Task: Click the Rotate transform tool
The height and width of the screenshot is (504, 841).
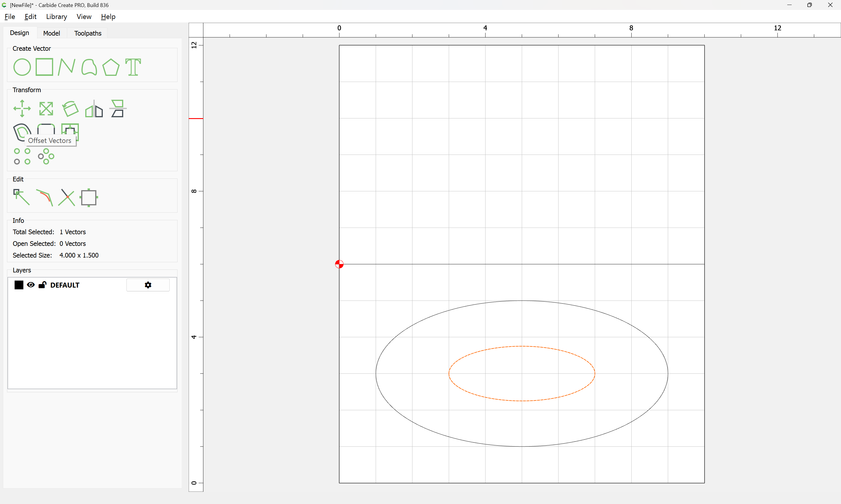Action: pyautogui.click(x=70, y=109)
